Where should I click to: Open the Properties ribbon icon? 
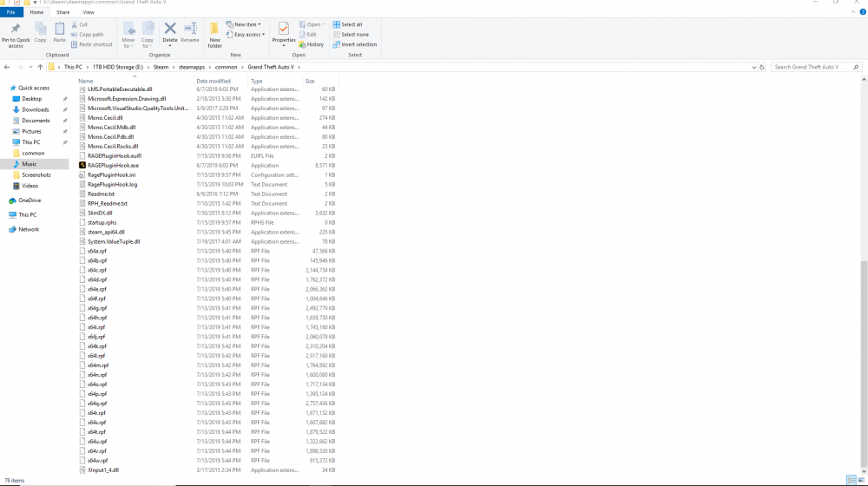pyautogui.click(x=284, y=29)
